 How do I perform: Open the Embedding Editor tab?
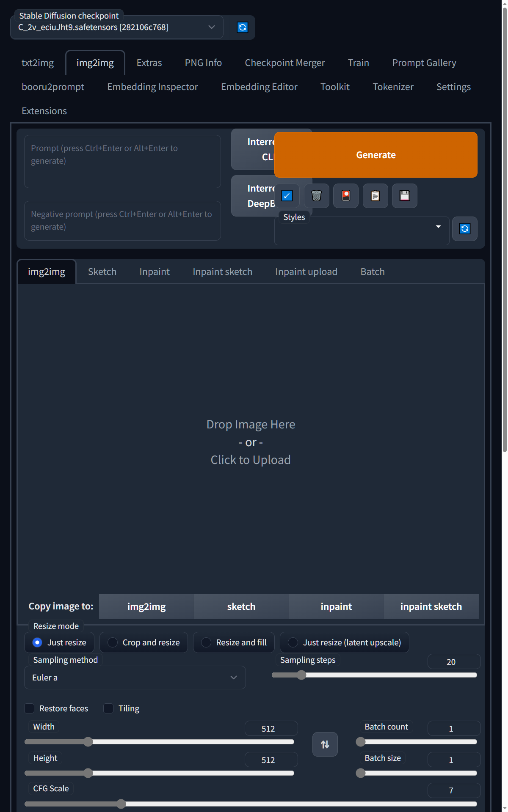[259, 87]
